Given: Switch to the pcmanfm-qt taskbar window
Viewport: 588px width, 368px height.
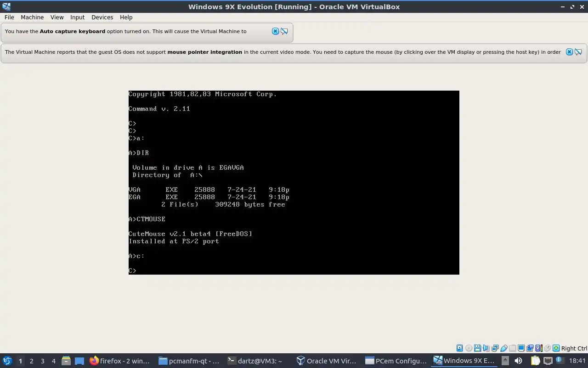Looking at the screenshot, I should click(189, 361).
